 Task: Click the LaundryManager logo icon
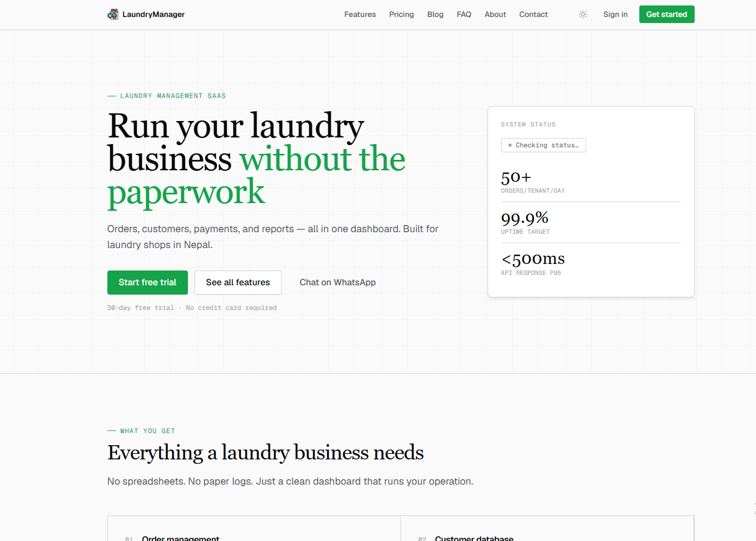pyautogui.click(x=113, y=14)
